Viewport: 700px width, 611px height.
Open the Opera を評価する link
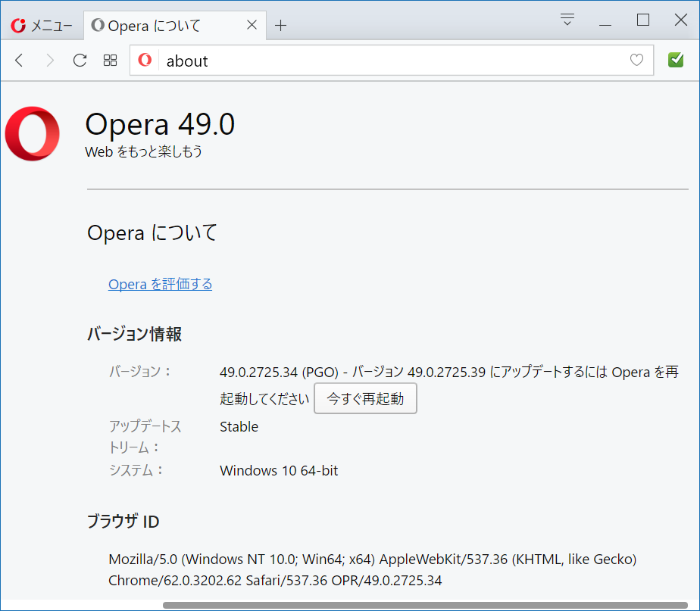point(161,284)
